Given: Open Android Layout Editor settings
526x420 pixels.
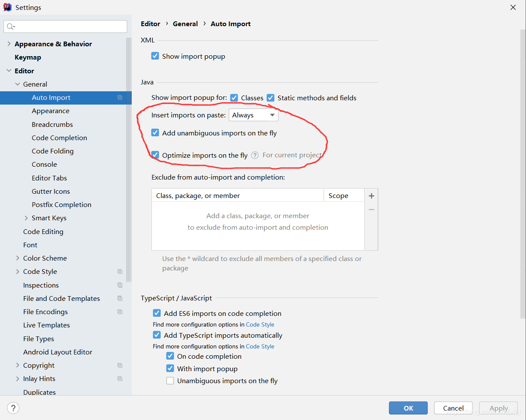Looking at the screenshot, I should [x=58, y=352].
